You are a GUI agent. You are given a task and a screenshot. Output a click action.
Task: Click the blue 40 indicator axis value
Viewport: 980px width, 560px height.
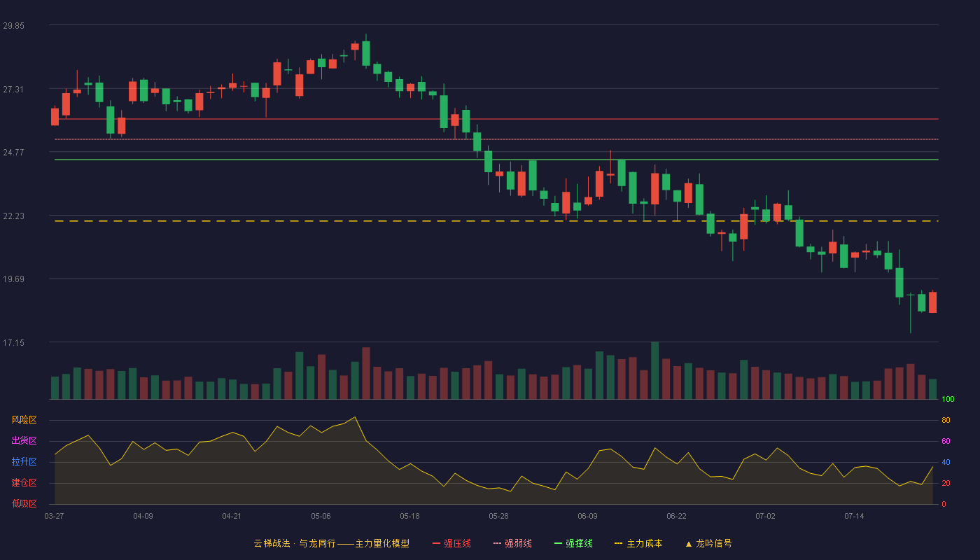946,462
